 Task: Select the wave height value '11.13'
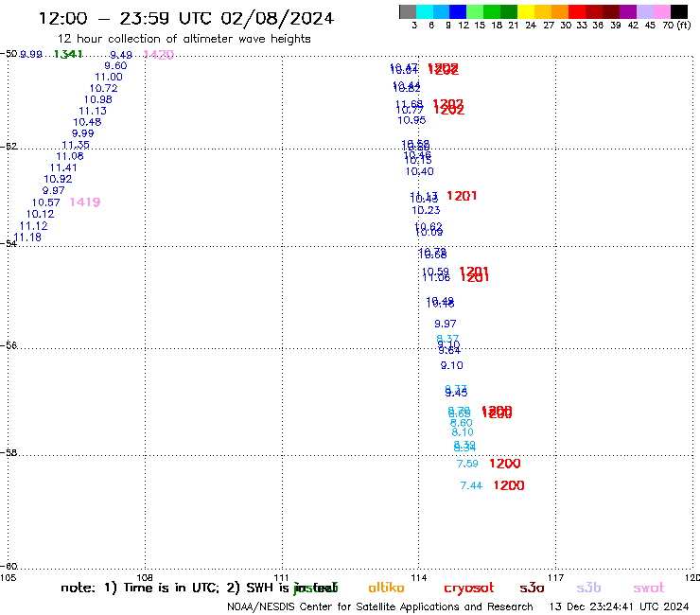click(93, 111)
